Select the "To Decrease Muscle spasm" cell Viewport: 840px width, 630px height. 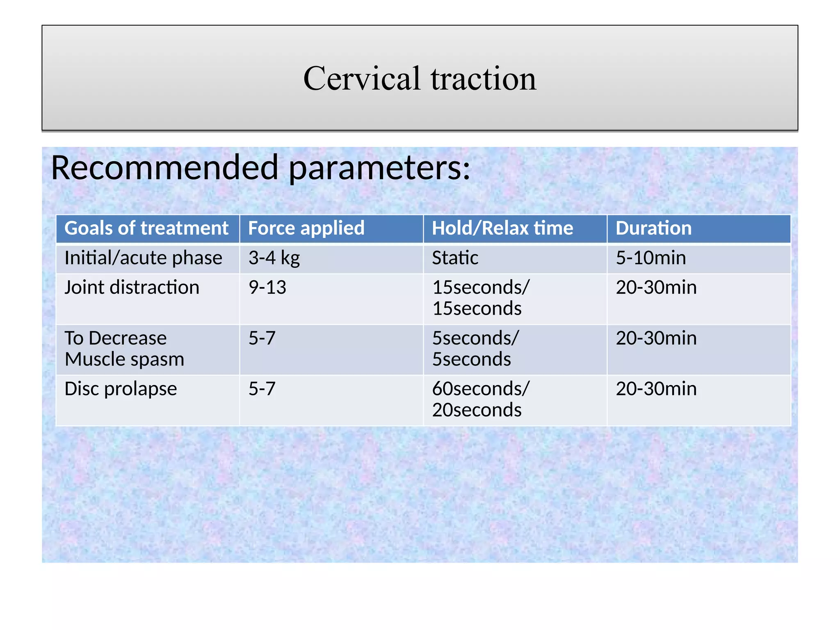pyautogui.click(x=124, y=349)
